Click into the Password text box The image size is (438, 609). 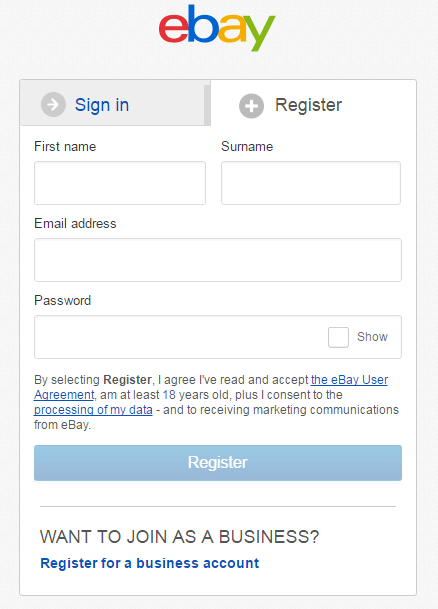pyautogui.click(x=181, y=337)
